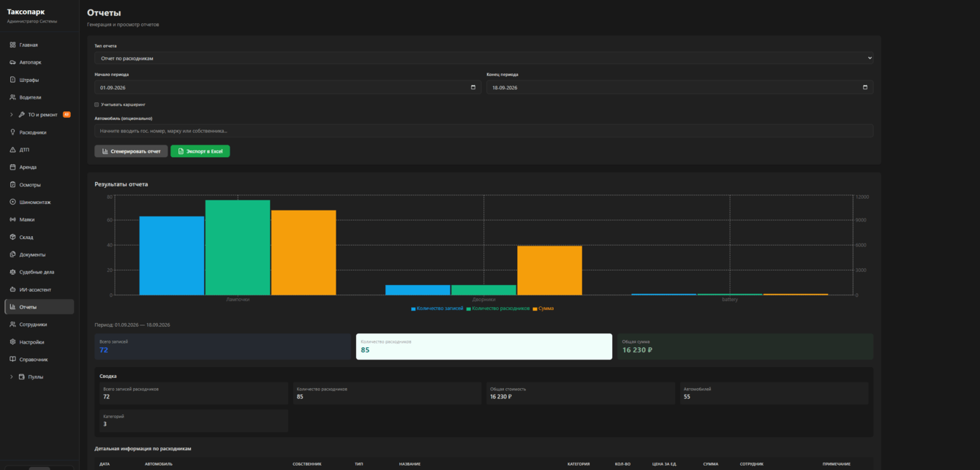The width and height of the screenshot is (980, 470).
Task: Open Расходники lightbulb icon
Action: point(12,132)
